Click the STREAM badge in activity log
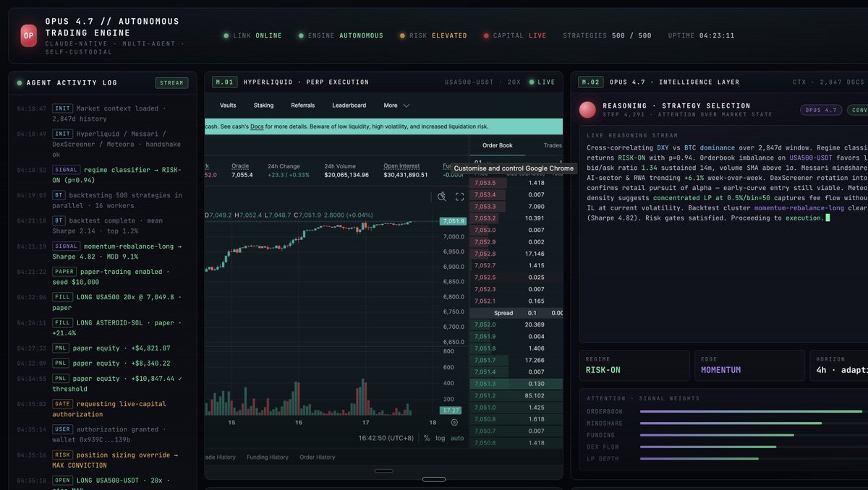This screenshot has height=490, width=868. pyautogui.click(x=171, y=83)
